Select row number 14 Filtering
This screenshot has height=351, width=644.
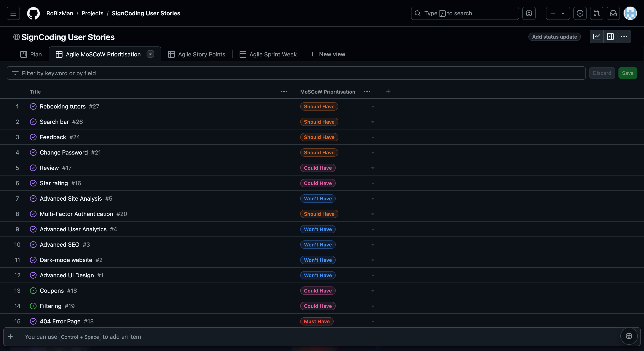[x=17, y=306]
